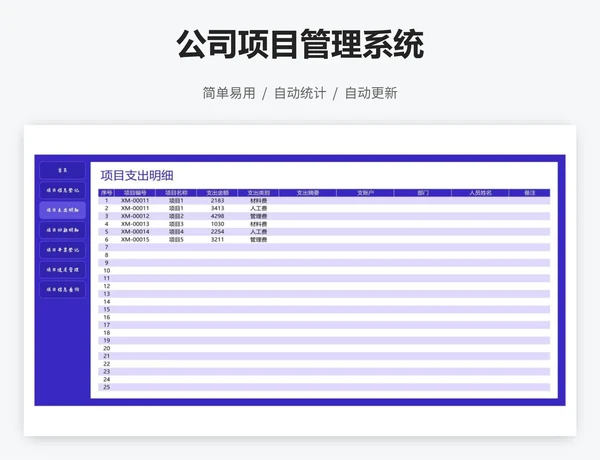Select the XM-00014 project number cell

[135, 232]
